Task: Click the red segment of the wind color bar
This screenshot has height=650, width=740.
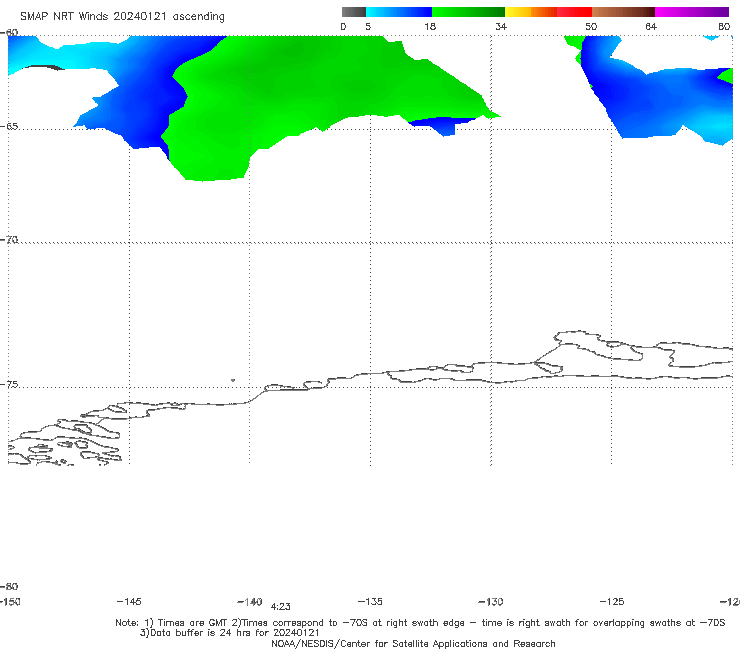Action: click(574, 12)
